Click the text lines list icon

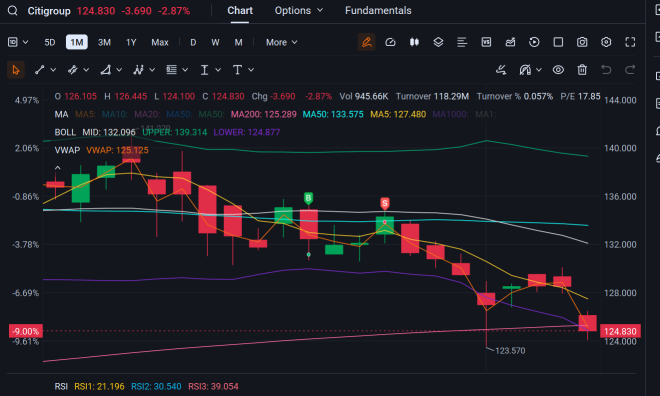pos(462,42)
